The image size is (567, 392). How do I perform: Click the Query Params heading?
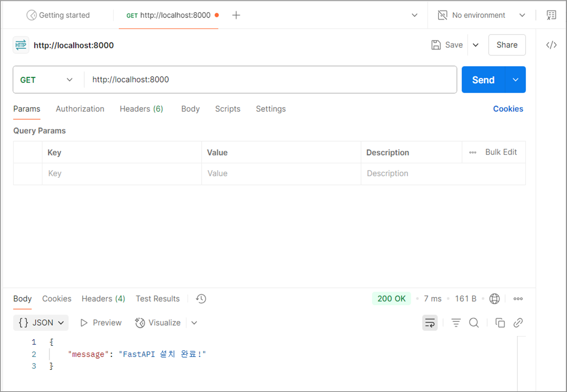[x=40, y=131]
